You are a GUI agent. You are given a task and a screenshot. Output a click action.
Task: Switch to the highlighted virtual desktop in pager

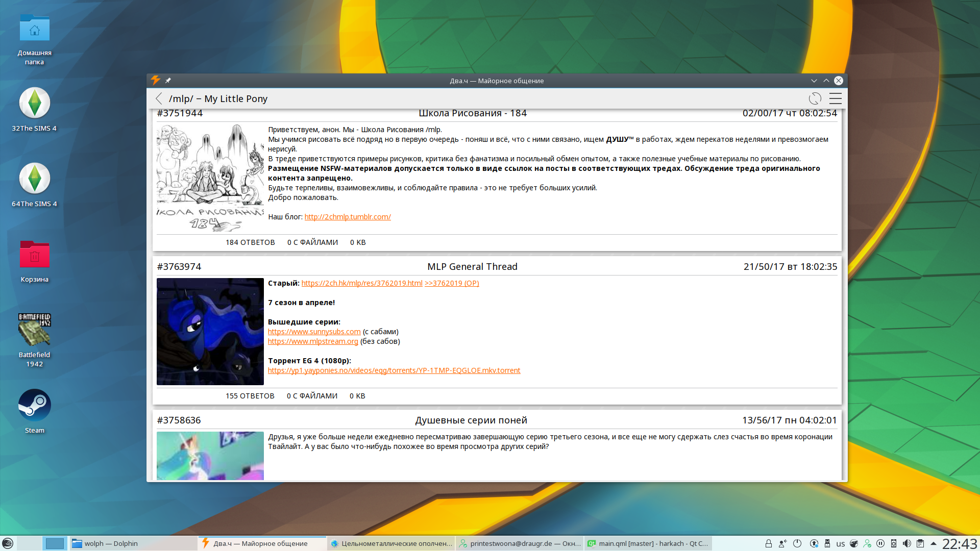[x=55, y=543]
